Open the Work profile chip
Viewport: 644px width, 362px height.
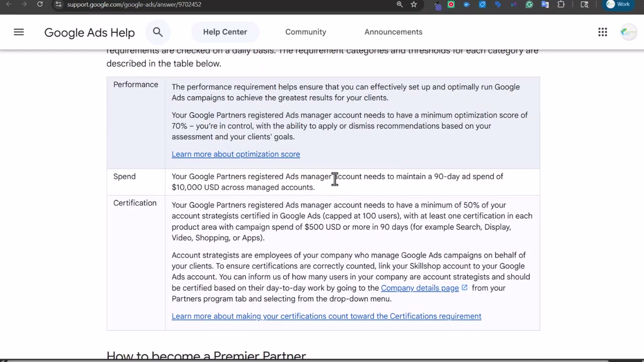(618, 5)
